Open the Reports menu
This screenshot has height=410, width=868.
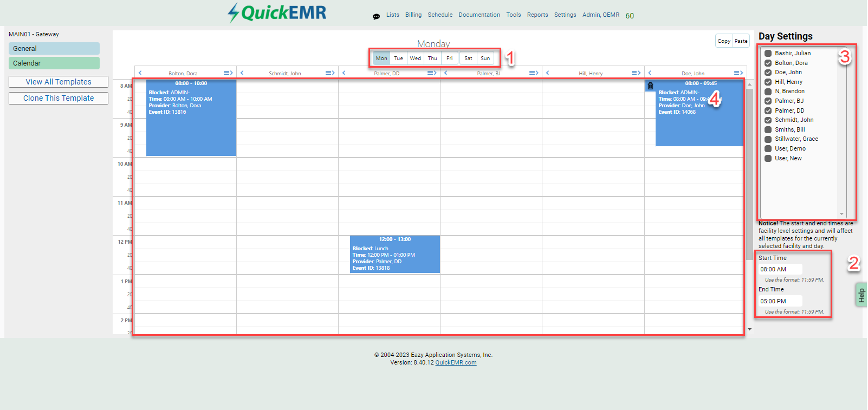[x=537, y=15]
